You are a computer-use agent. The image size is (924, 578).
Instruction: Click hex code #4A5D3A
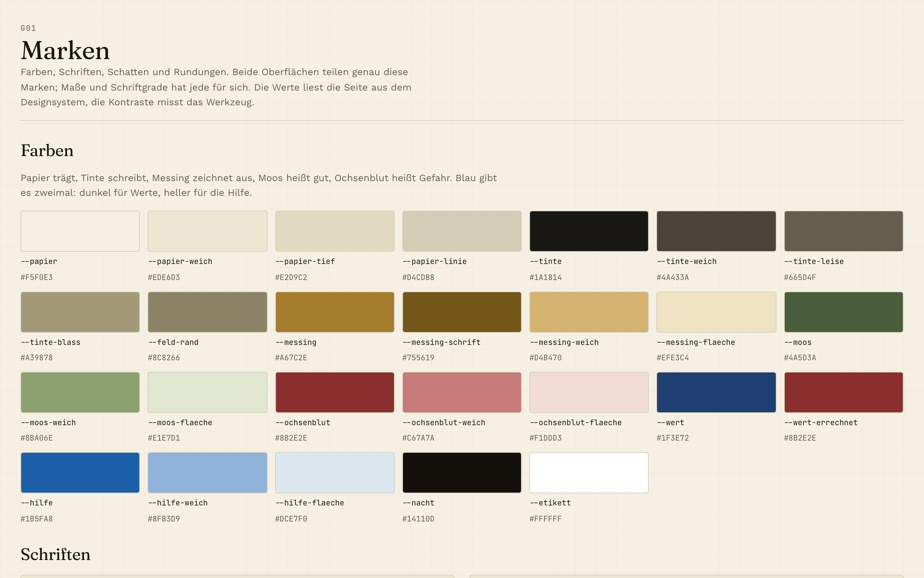point(800,358)
